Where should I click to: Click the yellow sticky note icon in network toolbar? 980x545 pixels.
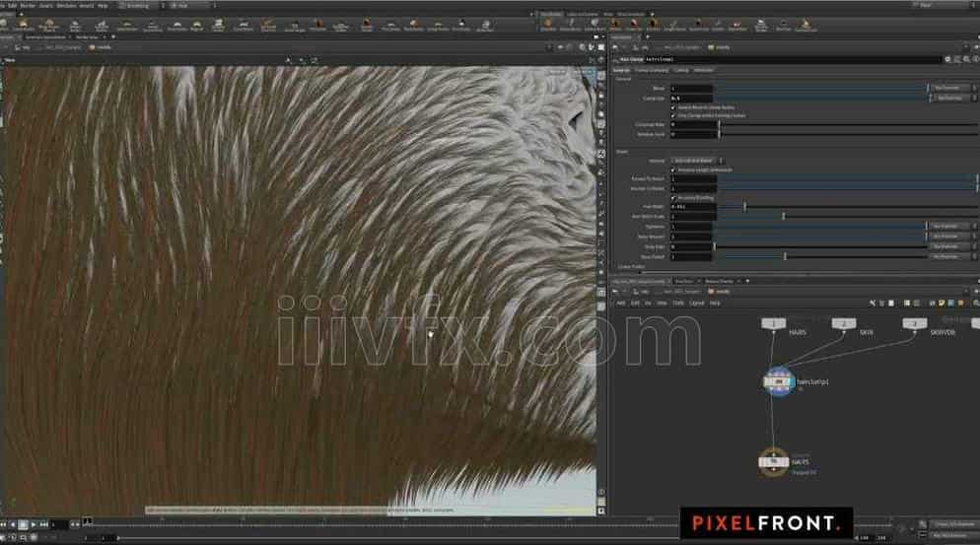[942, 304]
